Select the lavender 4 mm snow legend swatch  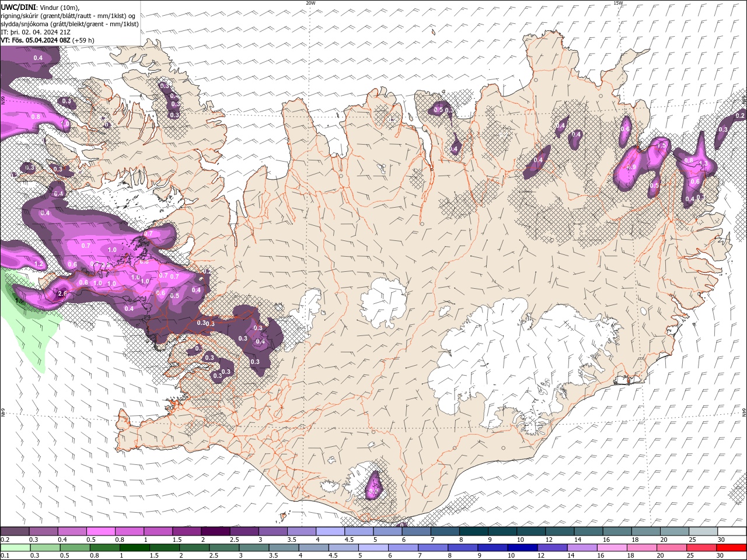click(330, 531)
